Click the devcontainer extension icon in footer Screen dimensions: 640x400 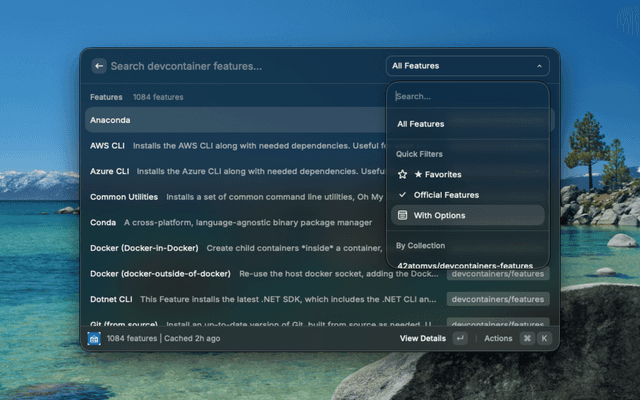[x=95, y=339]
